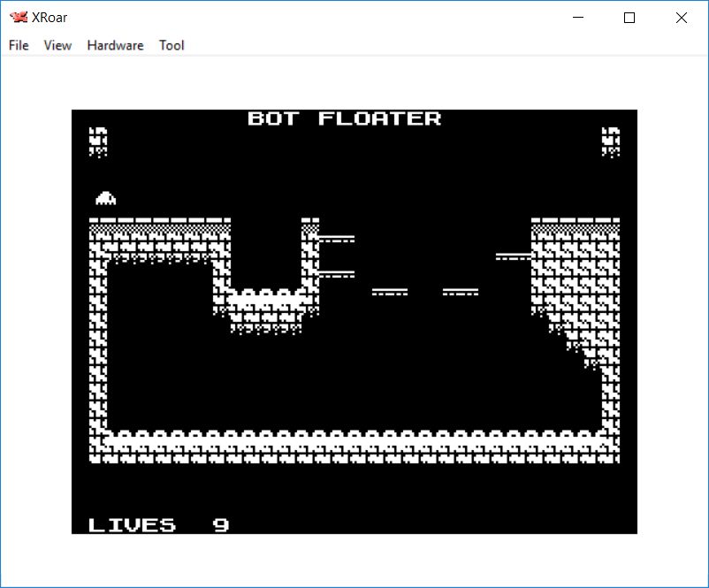Click the top-left hanging creature sprite

[x=98, y=141]
